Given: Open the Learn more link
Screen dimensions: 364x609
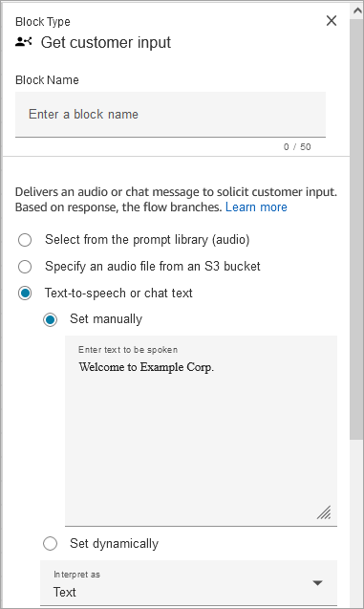Looking at the screenshot, I should coord(256,207).
